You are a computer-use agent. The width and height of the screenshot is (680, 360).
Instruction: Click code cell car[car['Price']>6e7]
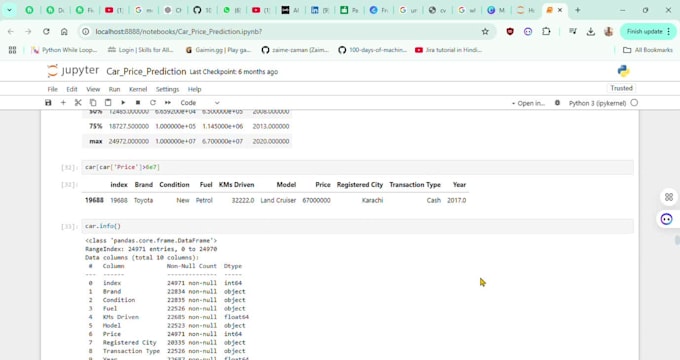[x=357, y=167]
